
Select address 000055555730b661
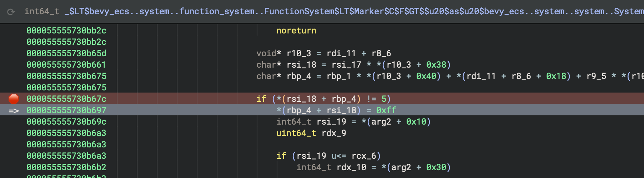coord(66,65)
